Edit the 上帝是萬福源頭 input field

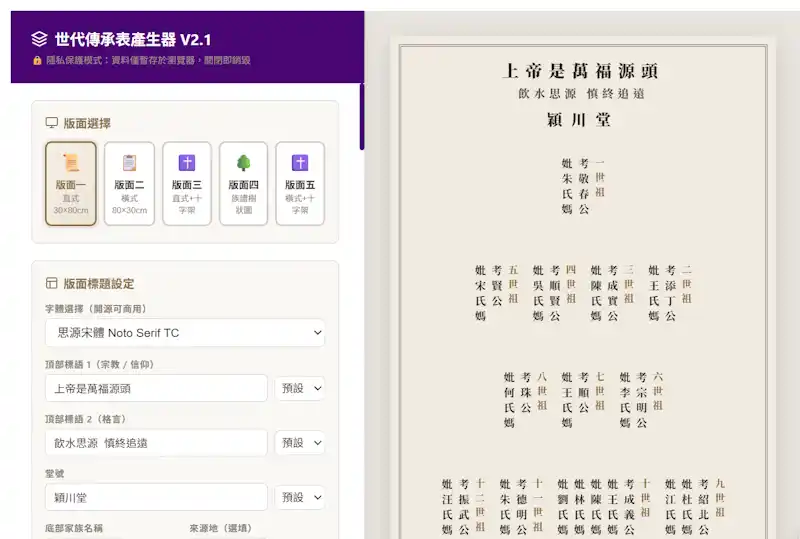point(156,388)
